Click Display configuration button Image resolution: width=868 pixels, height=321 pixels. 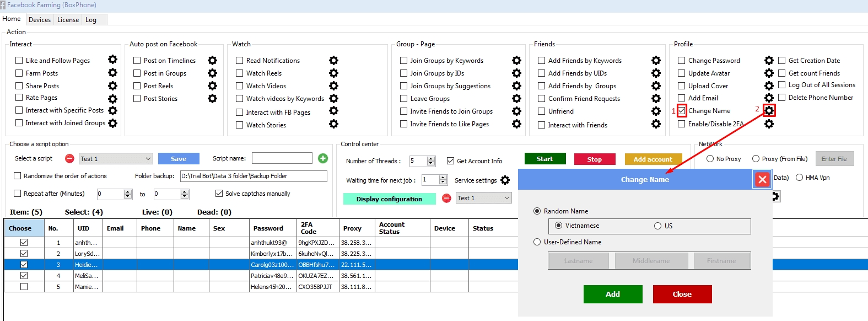pyautogui.click(x=389, y=199)
